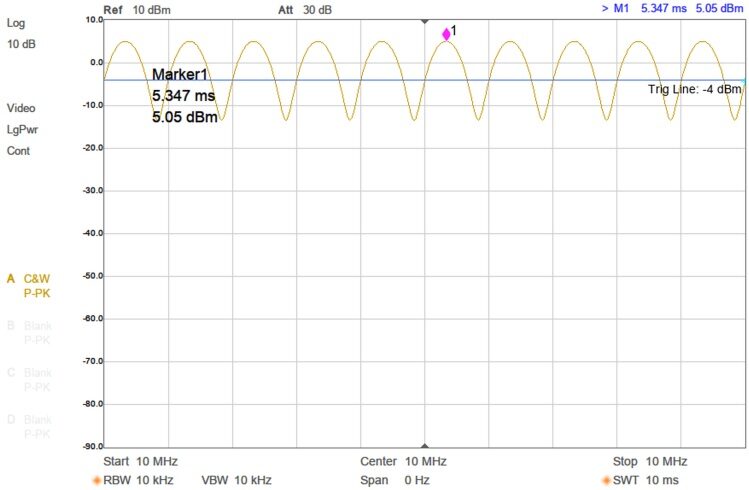Click the Span 0 Hz value

point(395,480)
